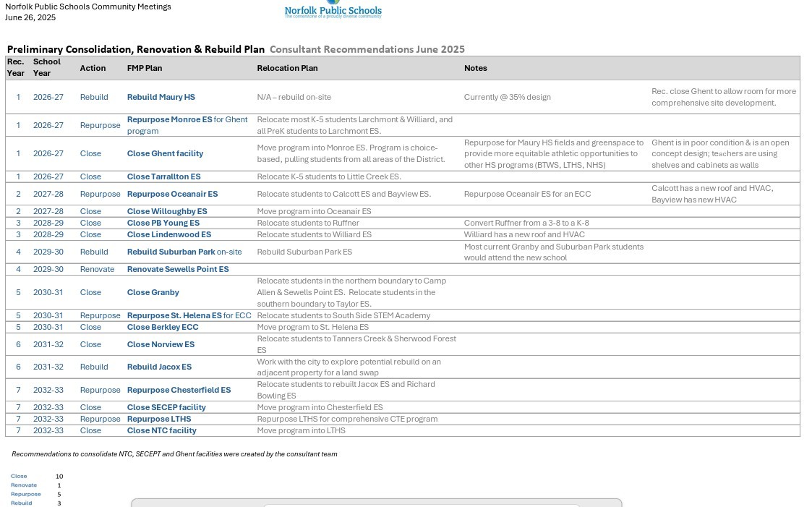
Task: Click 'Repurpose LTHS for comprehensive CTE program'
Action: tap(347, 419)
